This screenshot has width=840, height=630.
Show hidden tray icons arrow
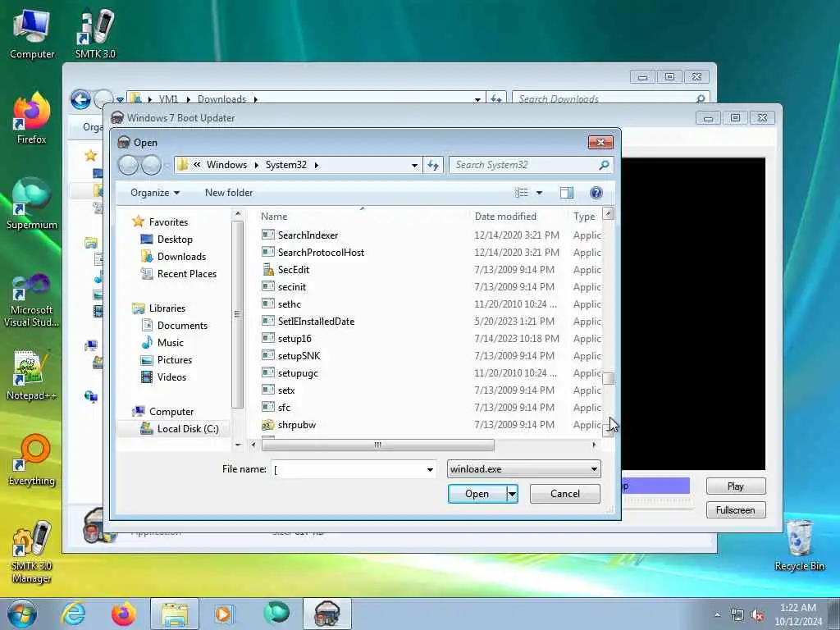tap(717, 615)
